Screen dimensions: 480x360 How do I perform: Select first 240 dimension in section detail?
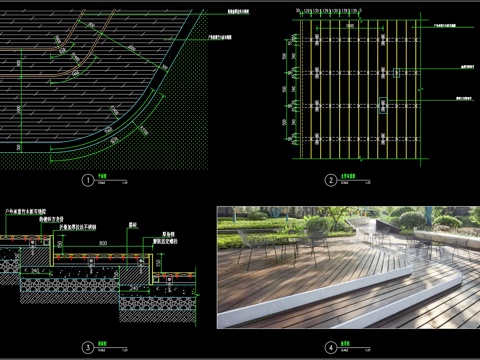pos(35,271)
